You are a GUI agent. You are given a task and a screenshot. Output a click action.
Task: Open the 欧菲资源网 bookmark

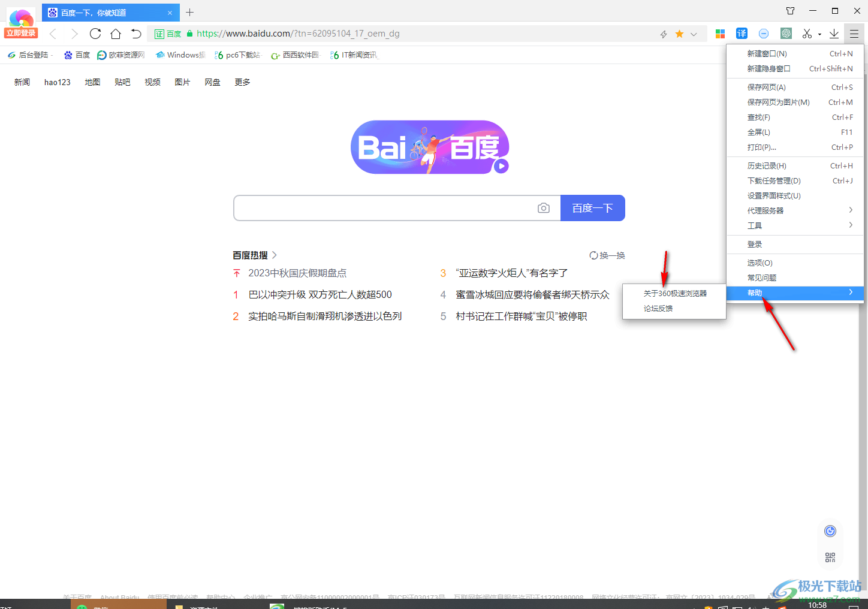click(x=121, y=55)
